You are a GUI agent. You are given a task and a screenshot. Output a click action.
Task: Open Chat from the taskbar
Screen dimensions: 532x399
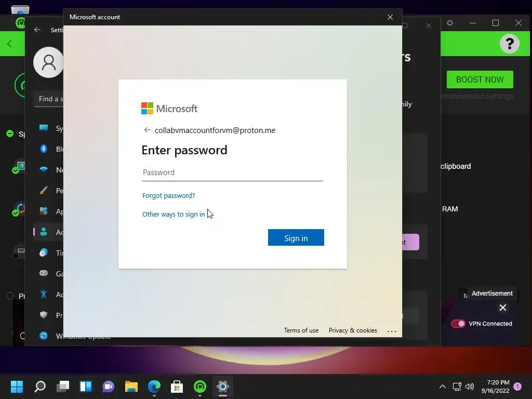pos(108,387)
